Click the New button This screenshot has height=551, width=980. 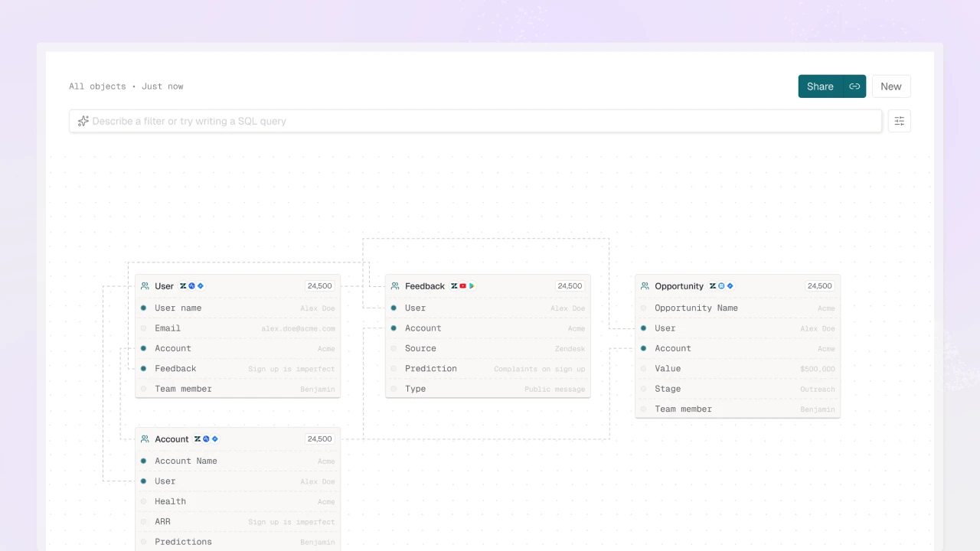coord(891,86)
